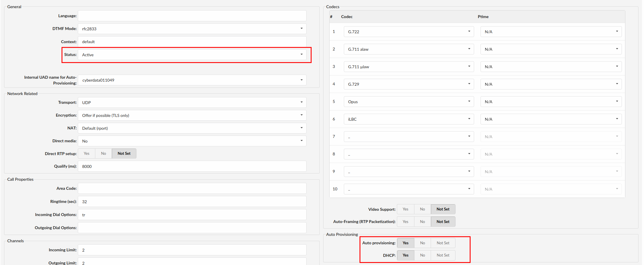Set Video Support to Yes

(405, 209)
